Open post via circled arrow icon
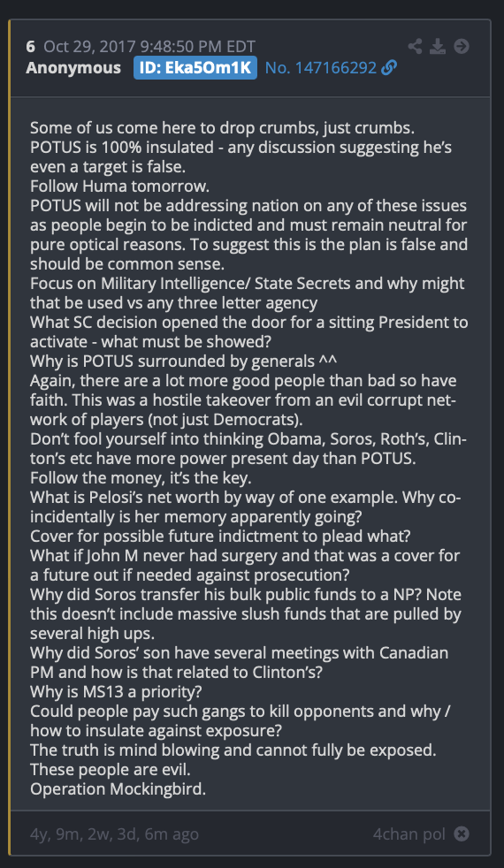504x868 pixels. (x=462, y=46)
